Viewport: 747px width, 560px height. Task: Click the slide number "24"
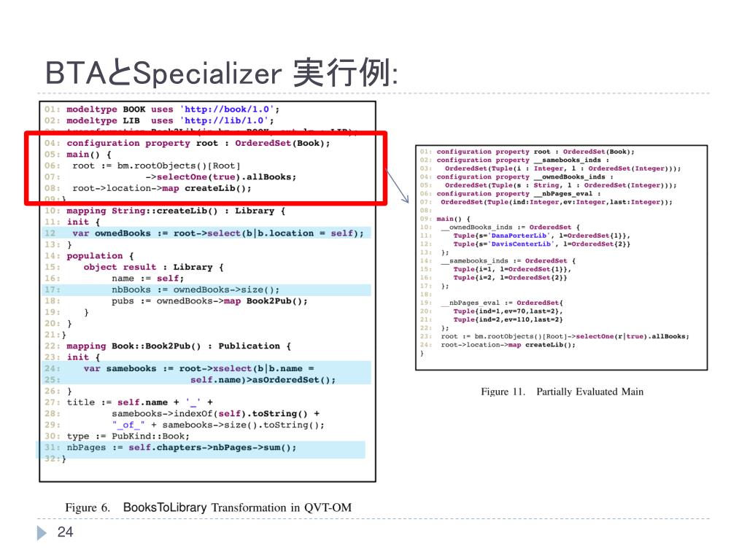pyautogui.click(x=65, y=532)
